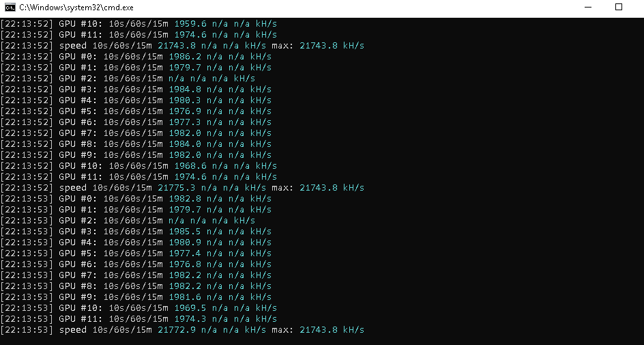The height and width of the screenshot is (345, 644).
Task: Select the 21775.3 speed value
Action: pyautogui.click(x=177, y=188)
